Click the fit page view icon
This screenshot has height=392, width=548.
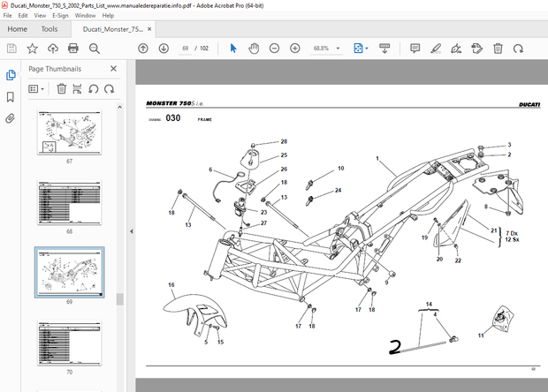(358, 49)
